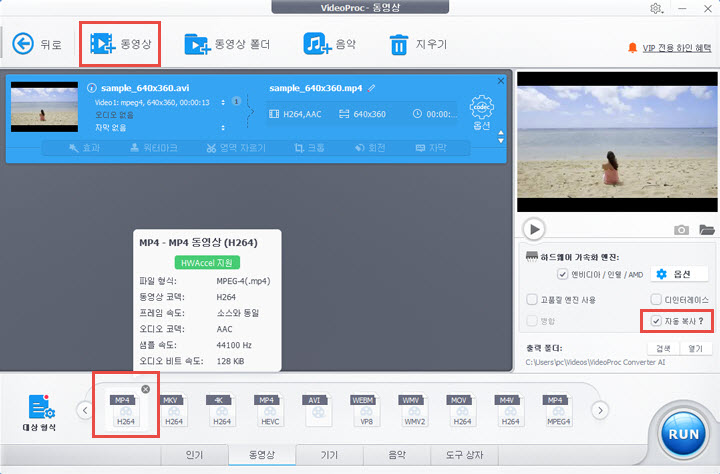720x474 pixels.
Task: Open the 크롭 crop tool
Action: click(x=309, y=148)
